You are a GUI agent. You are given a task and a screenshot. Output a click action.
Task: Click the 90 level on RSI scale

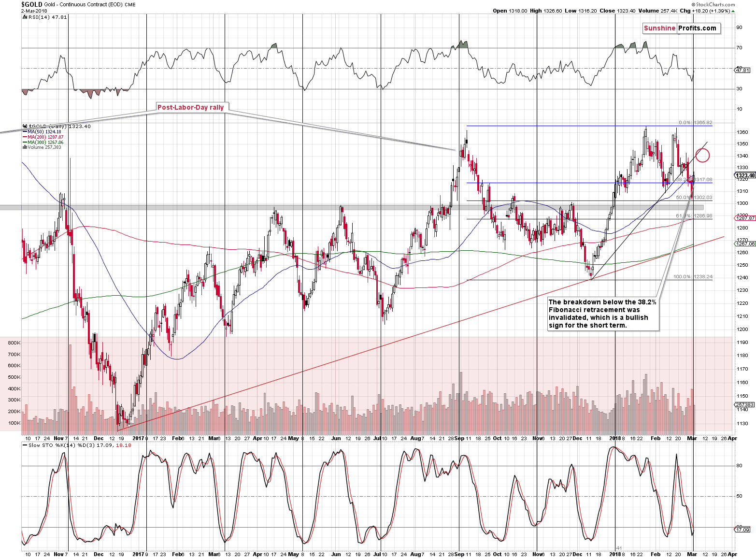tap(739, 28)
